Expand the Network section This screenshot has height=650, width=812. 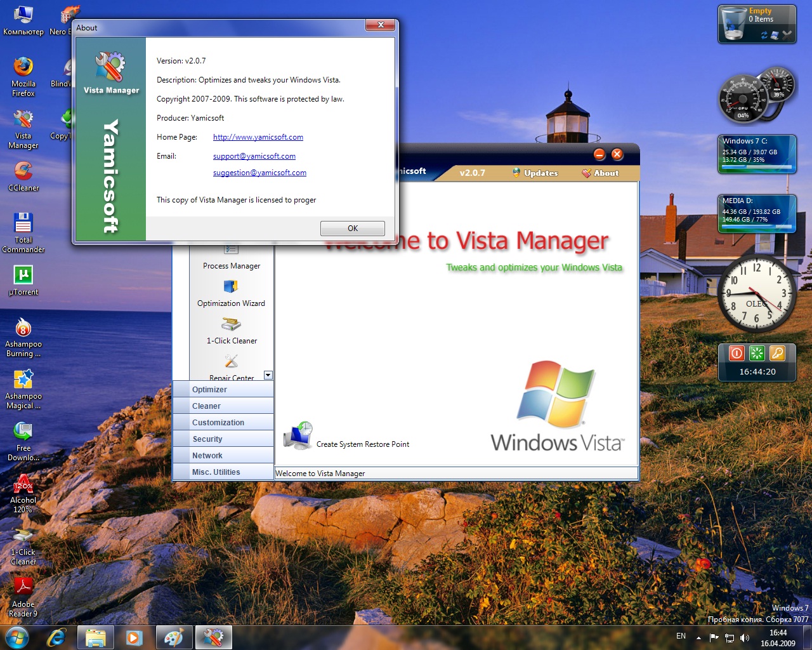coord(223,456)
